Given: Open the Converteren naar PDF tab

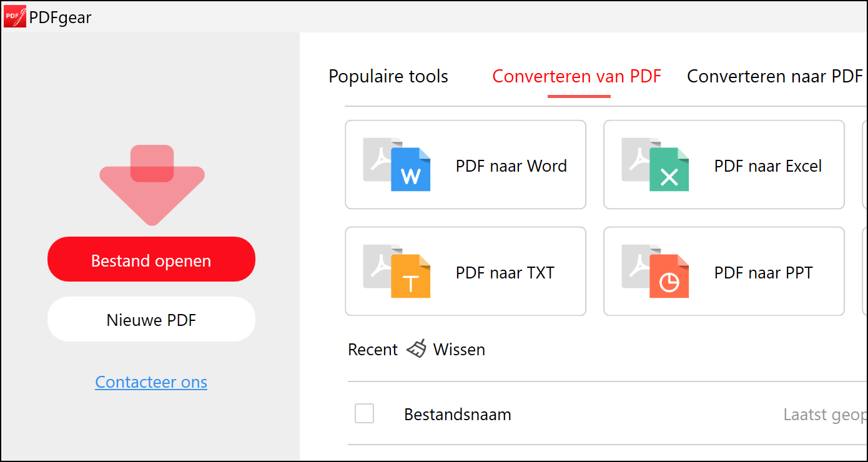Looking at the screenshot, I should (774, 76).
